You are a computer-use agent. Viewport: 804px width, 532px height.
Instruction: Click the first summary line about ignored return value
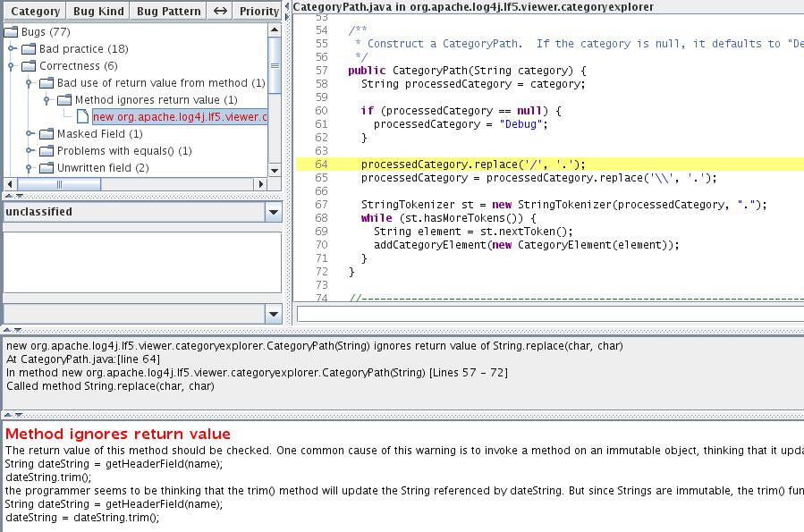[x=314, y=346]
